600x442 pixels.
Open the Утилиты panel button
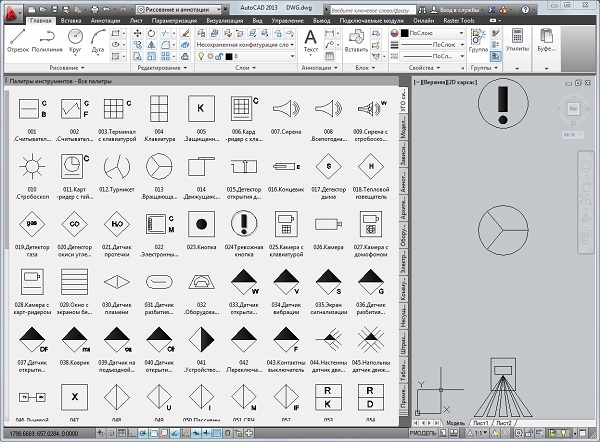[518, 38]
